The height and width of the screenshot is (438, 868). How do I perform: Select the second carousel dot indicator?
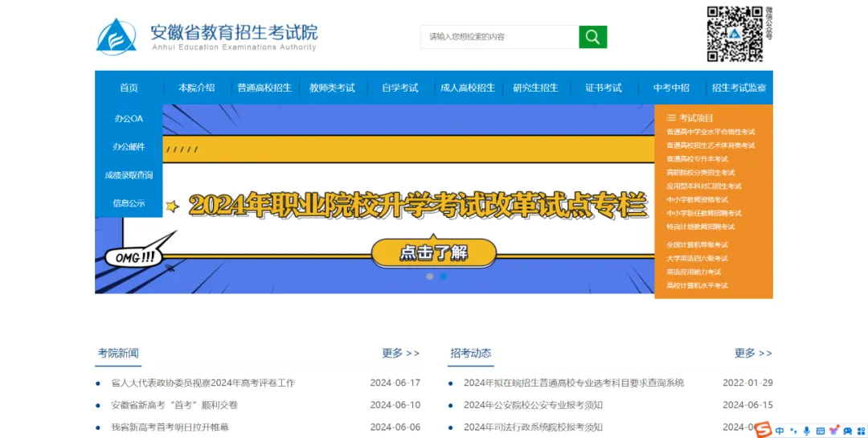(x=444, y=276)
